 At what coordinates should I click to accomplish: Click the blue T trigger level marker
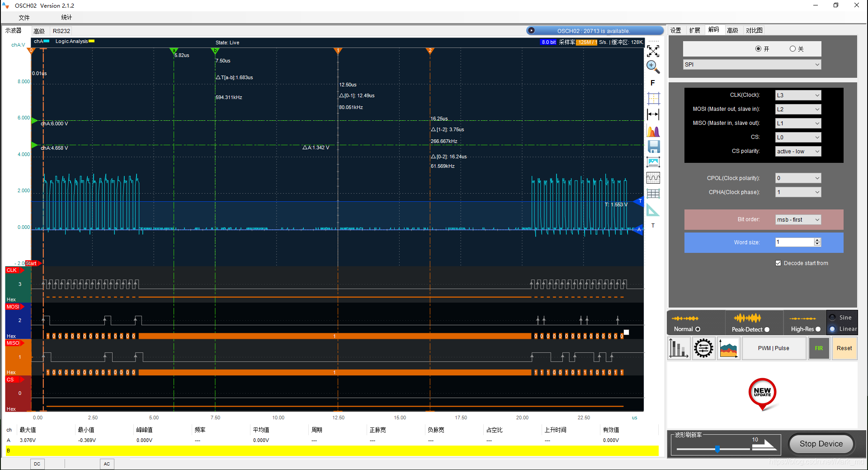[x=639, y=201]
